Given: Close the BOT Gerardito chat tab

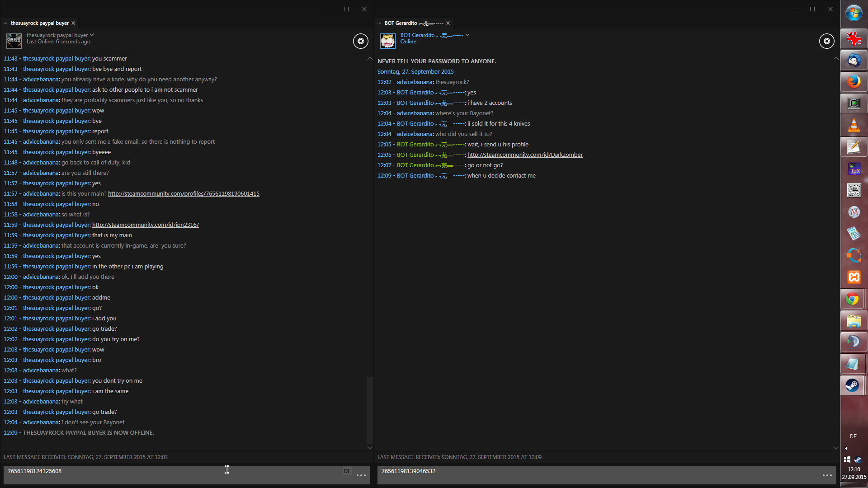Looking at the screenshot, I should pyautogui.click(x=448, y=23).
